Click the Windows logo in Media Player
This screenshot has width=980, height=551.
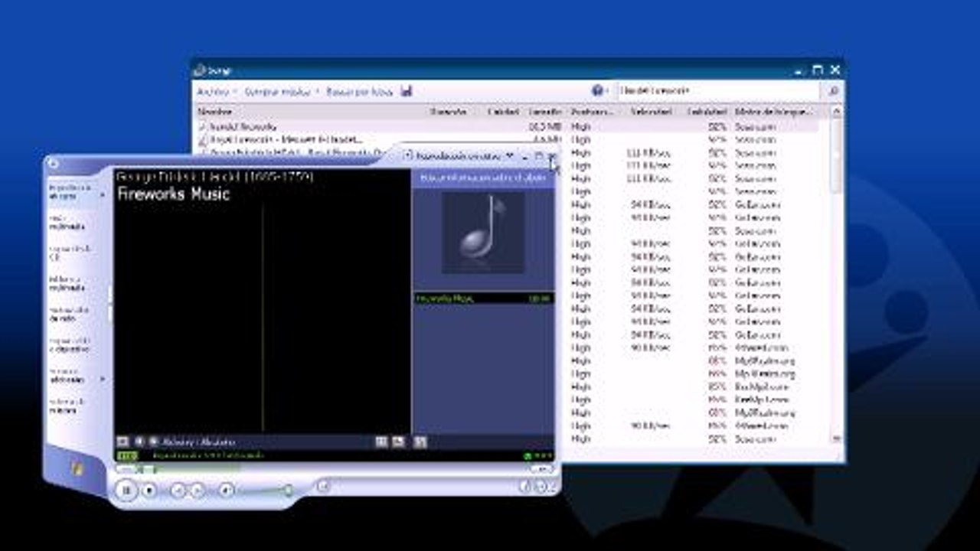click(x=77, y=467)
